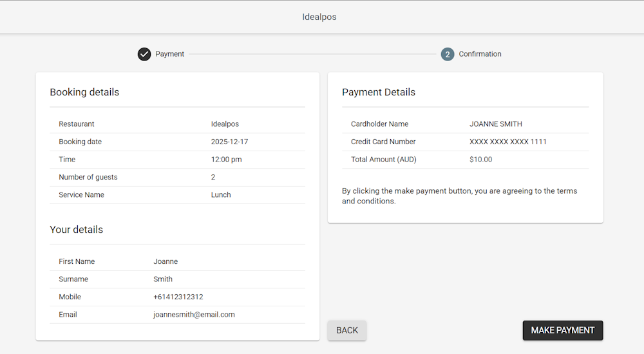Click the Lunch service name value
644x354 pixels.
click(x=221, y=195)
